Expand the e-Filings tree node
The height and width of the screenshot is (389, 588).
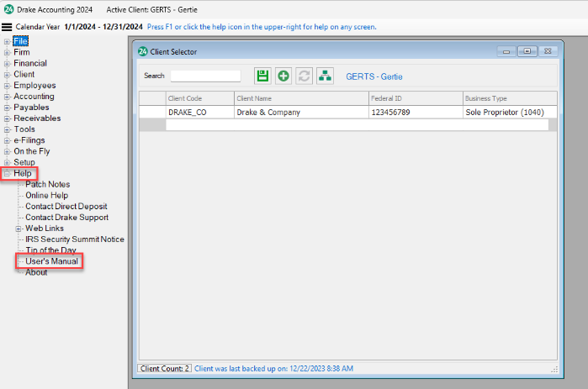coord(7,141)
